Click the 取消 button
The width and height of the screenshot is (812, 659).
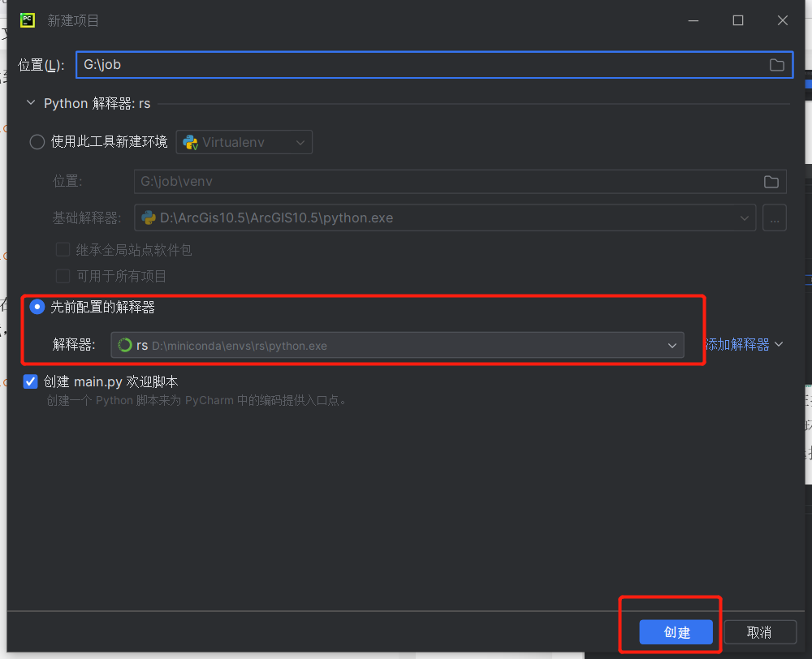759,632
